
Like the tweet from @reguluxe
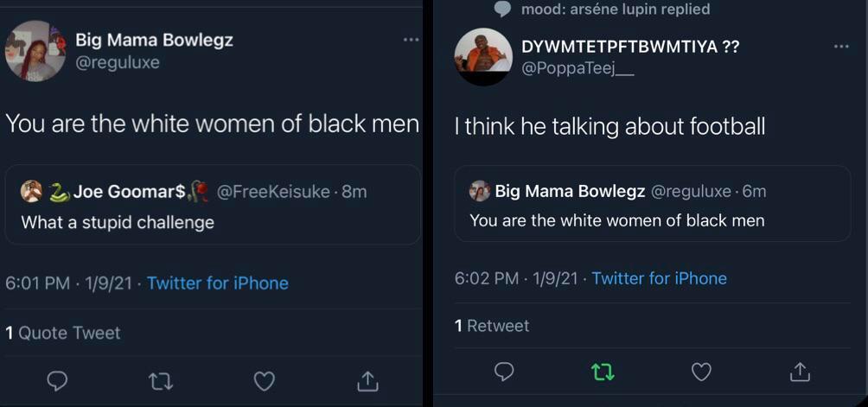(x=264, y=380)
